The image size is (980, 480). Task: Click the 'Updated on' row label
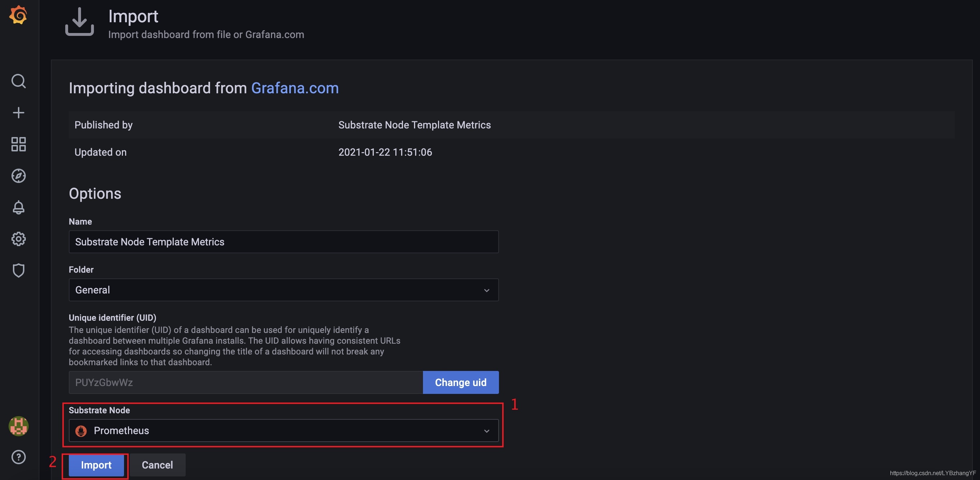click(100, 152)
